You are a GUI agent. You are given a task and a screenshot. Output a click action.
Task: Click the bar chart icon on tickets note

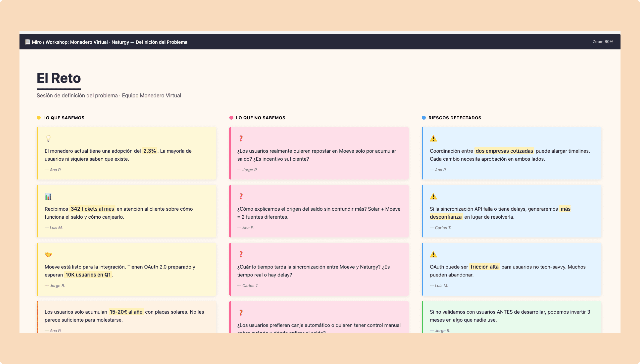[48, 197]
